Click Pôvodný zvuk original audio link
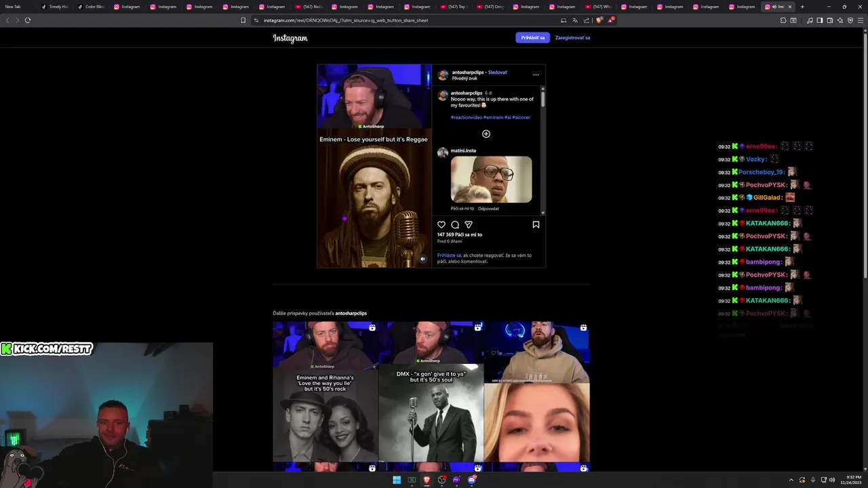The width and height of the screenshot is (868, 488). (x=465, y=78)
